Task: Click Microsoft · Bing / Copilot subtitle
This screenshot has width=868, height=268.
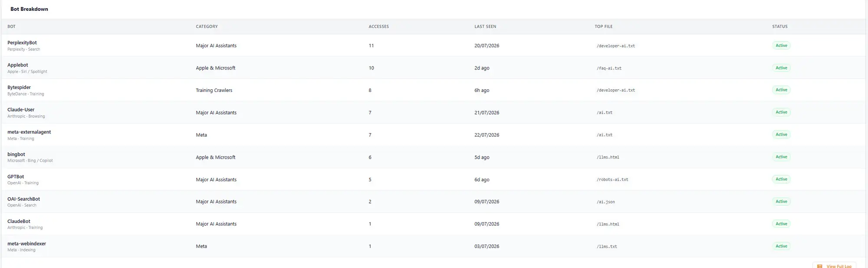Action: coord(30,160)
